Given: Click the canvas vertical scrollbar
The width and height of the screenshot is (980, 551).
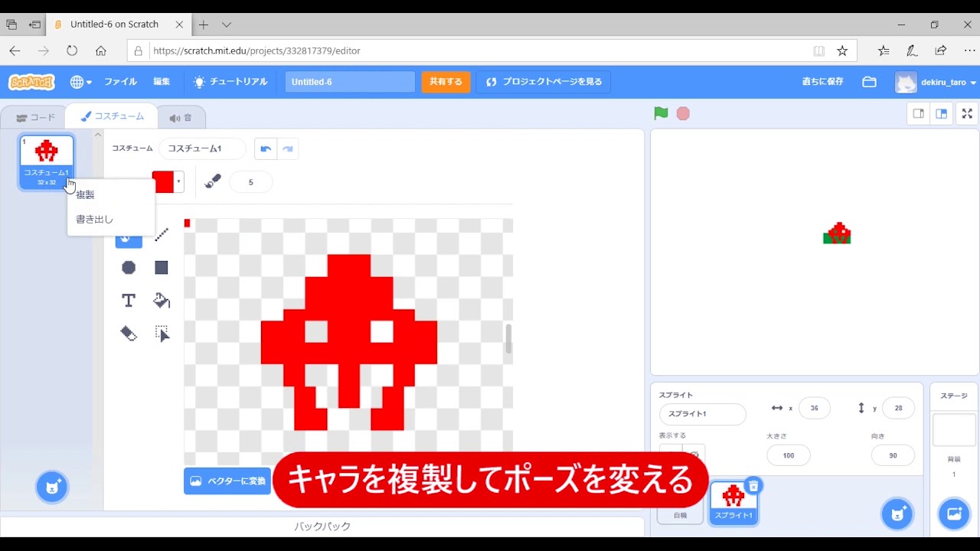Looking at the screenshot, I should (x=508, y=338).
